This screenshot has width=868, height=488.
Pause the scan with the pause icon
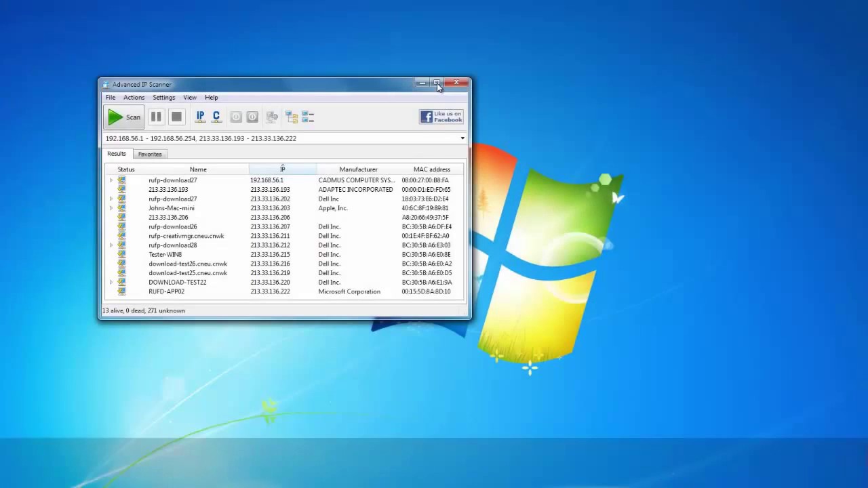point(156,117)
